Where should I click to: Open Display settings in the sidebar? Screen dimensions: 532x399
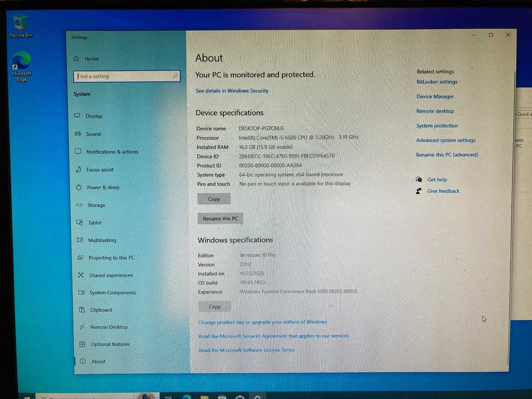(x=88, y=116)
